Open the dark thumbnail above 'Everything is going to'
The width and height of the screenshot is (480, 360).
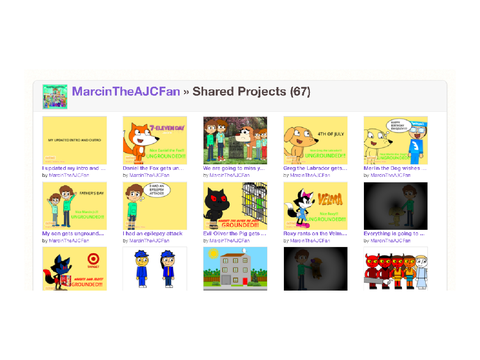396,206
